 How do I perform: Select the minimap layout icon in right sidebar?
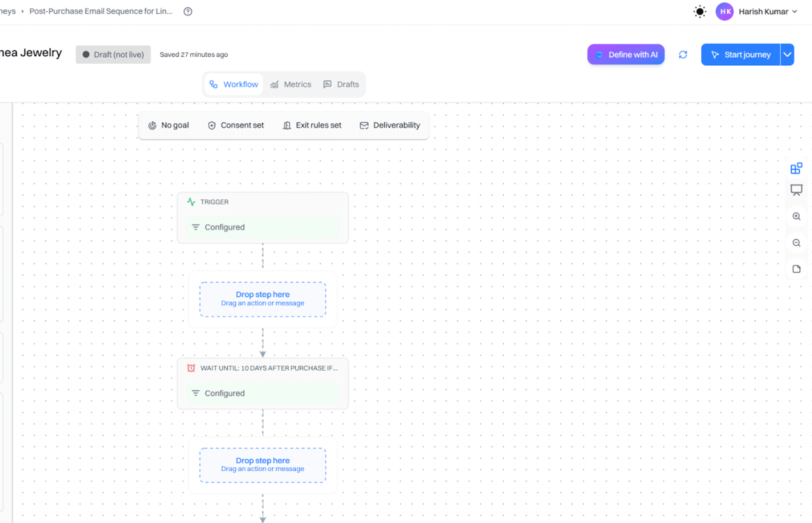(x=796, y=168)
